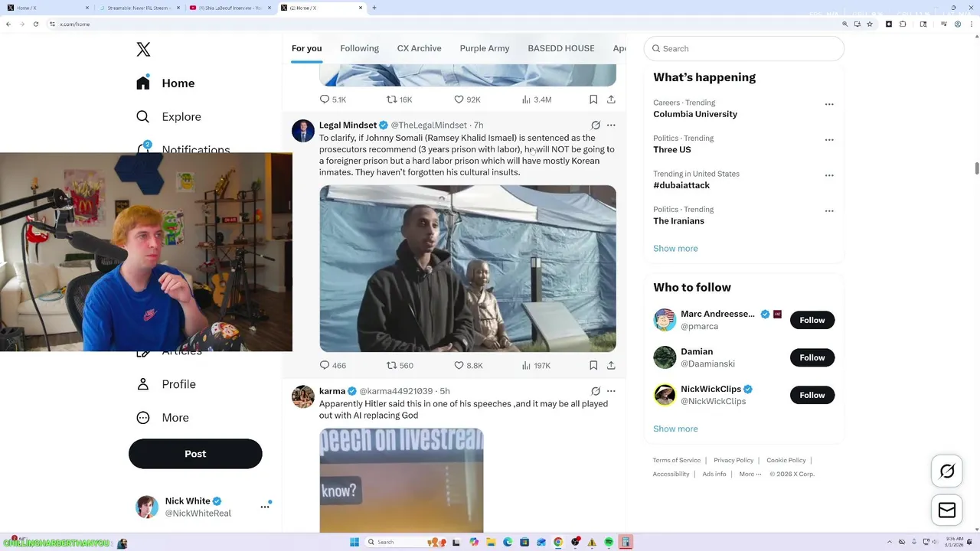Open the floating Messages button
Image resolution: width=980 pixels, height=551 pixels.
click(x=947, y=510)
